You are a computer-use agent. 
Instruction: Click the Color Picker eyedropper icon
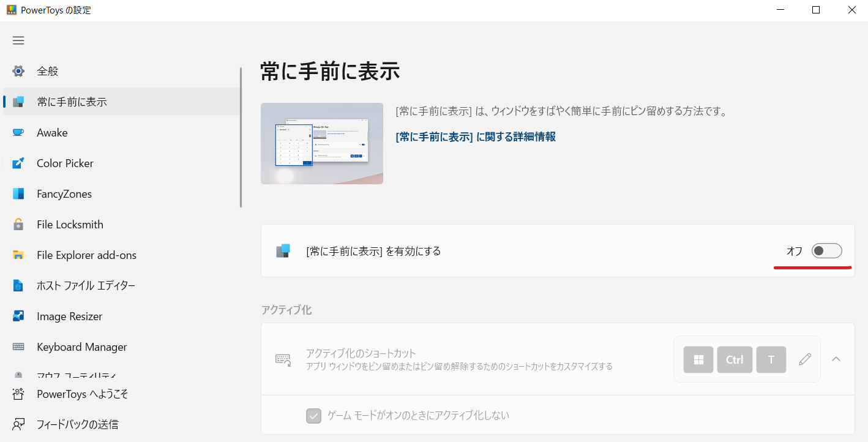[x=18, y=163]
